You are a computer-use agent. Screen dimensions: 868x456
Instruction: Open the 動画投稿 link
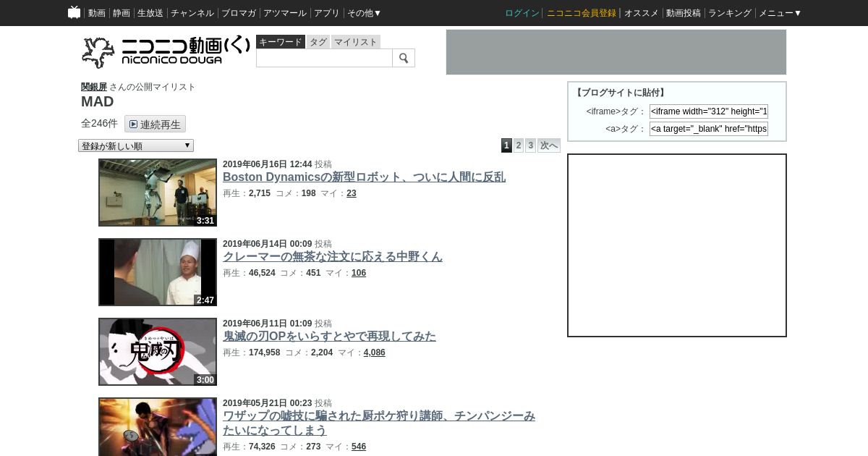[684, 13]
